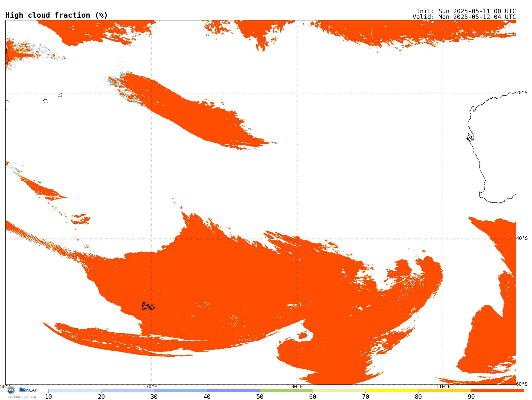The height and width of the screenshot is (400, 532).
Task: Click the 20-30 light blue colorbar segment
Action: coord(128,391)
